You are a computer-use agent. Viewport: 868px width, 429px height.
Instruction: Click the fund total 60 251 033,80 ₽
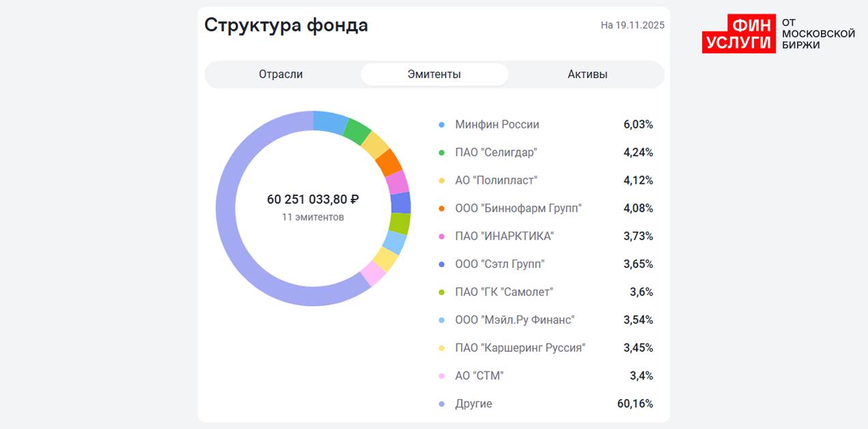313,199
